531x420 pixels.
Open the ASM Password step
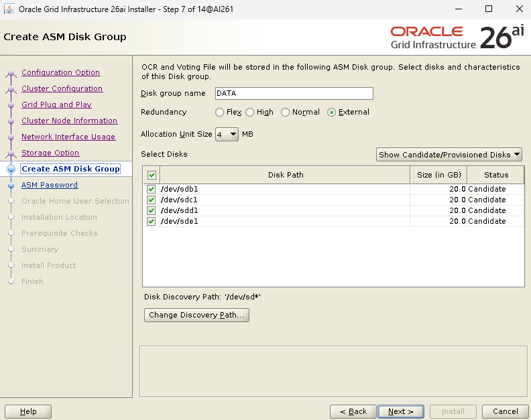click(50, 185)
